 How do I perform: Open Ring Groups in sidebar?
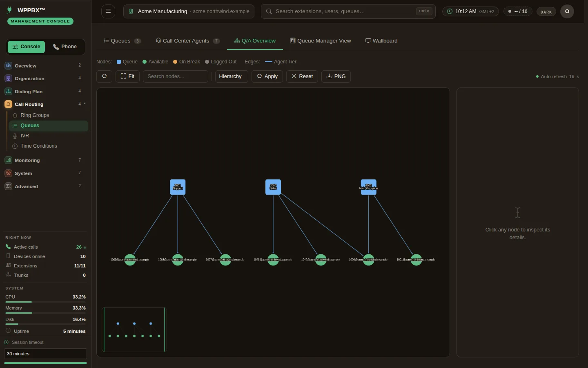49,115
